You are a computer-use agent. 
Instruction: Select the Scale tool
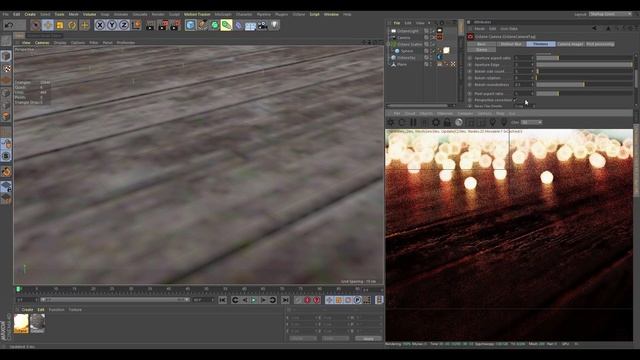(x=60, y=25)
